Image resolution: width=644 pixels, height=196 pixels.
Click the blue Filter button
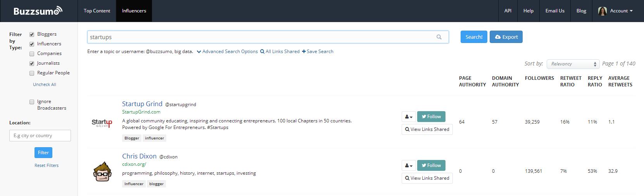pyautogui.click(x=43, y=153)
